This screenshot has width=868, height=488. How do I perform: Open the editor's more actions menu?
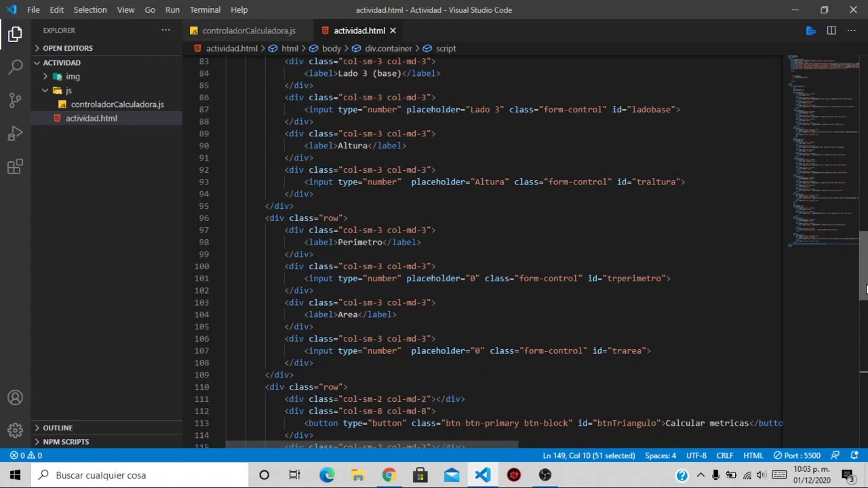coord(852,30)
